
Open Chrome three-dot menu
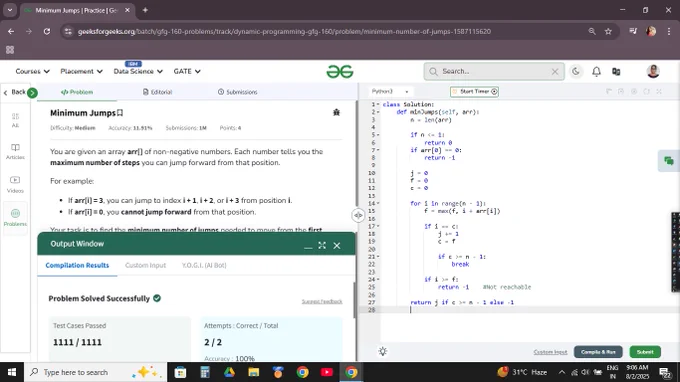click(669, 31)
